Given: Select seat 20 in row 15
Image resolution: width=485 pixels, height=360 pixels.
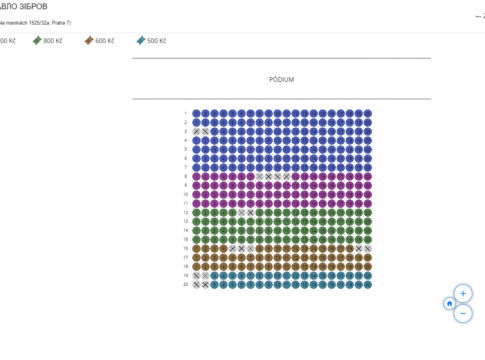Looking at the screenshot, I should [x=367, y=240].
